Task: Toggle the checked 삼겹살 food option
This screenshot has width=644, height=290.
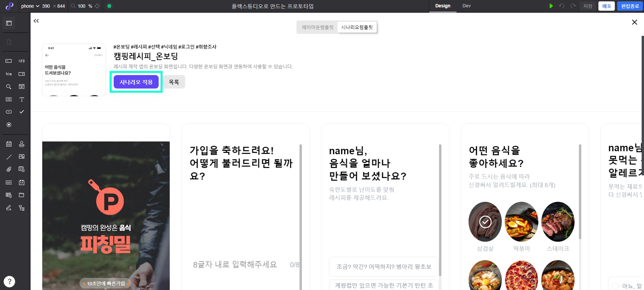Action: click(485, 222)
